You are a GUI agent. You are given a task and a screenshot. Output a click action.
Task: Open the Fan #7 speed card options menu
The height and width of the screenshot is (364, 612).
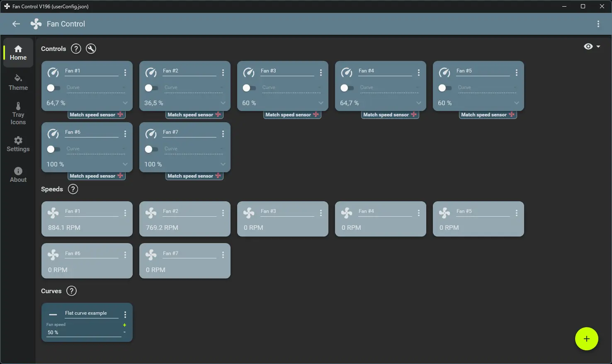(223, 255)
